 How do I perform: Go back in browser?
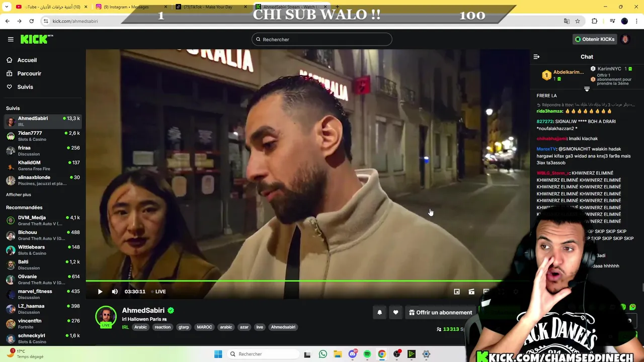click(x=7, y=21)
